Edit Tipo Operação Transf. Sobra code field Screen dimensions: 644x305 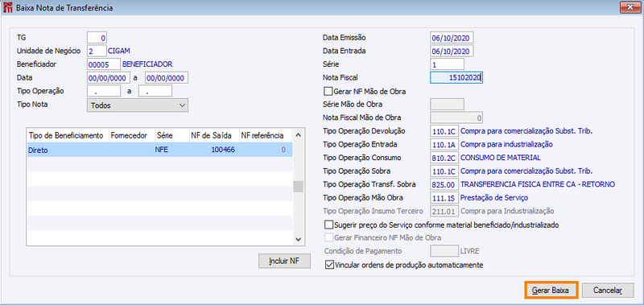tap(444, 184)
